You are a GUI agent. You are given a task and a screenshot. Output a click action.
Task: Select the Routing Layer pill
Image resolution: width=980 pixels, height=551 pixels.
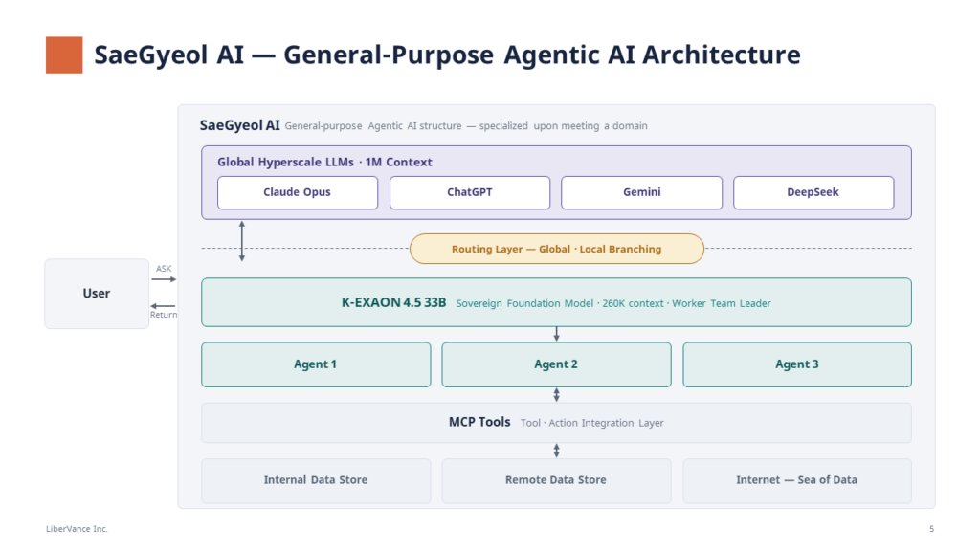coord(557,249)
